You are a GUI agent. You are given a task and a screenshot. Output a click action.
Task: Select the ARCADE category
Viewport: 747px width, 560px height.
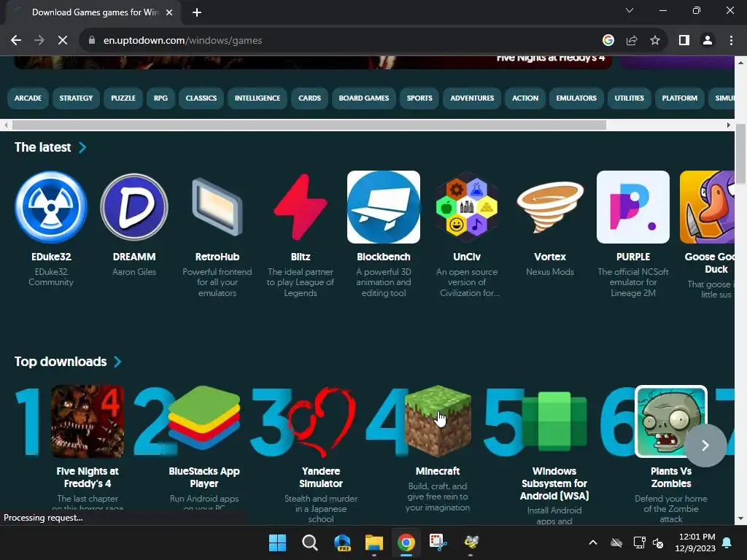click(28, 98)
